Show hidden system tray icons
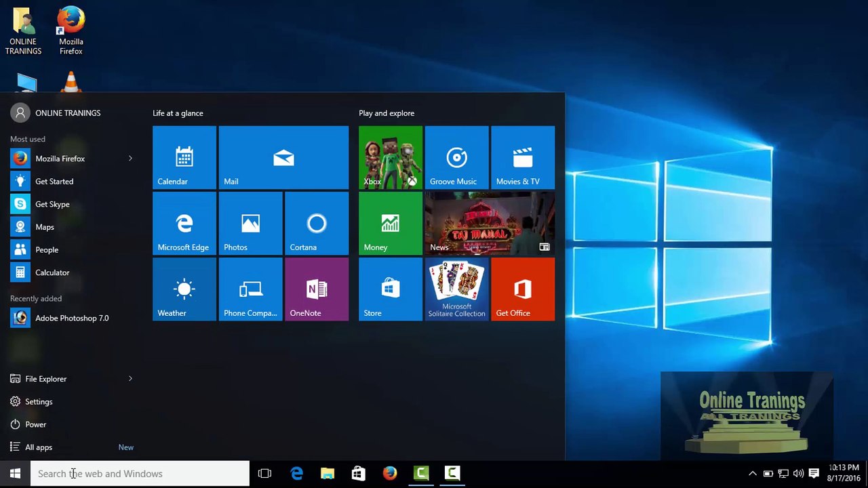Viewport: 868px width, 488px height. click(752, 474)
